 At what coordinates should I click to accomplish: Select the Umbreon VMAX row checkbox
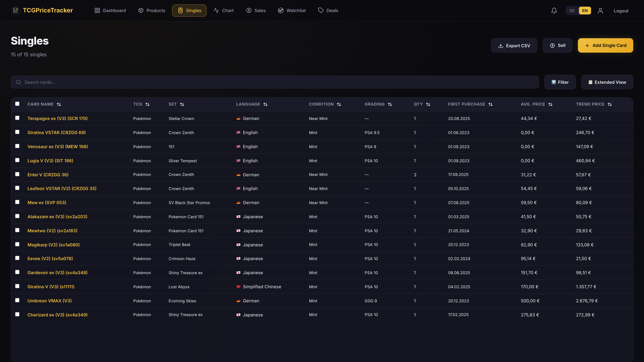17,300
